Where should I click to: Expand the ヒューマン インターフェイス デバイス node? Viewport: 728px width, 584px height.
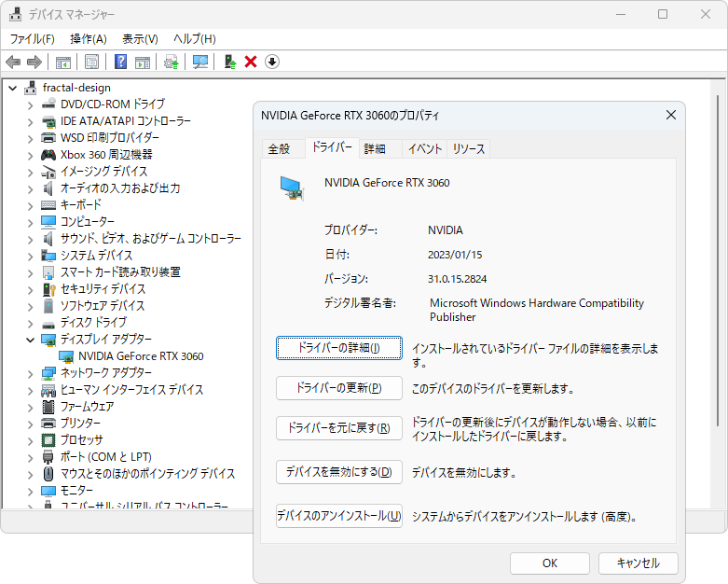click(x=30, y=391)
